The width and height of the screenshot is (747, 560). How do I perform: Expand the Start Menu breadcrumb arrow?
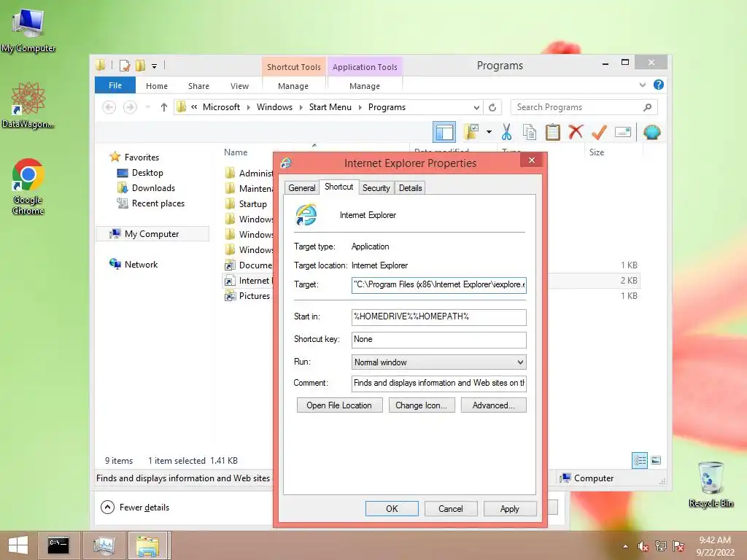360,107
